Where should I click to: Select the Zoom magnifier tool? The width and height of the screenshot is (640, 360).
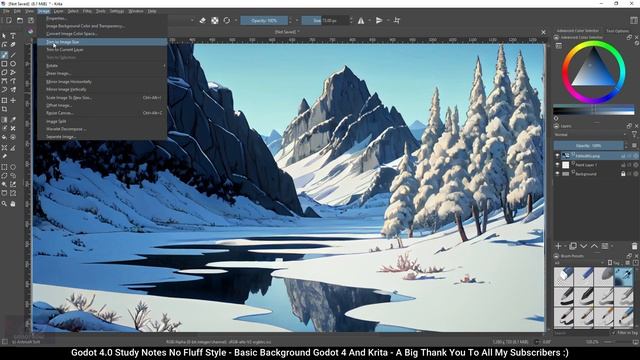(4, 203)
